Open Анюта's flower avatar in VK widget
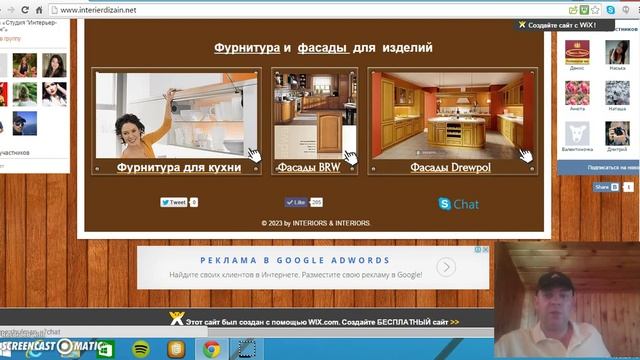Viewport: 640px width, 360px height. point(577,93)
